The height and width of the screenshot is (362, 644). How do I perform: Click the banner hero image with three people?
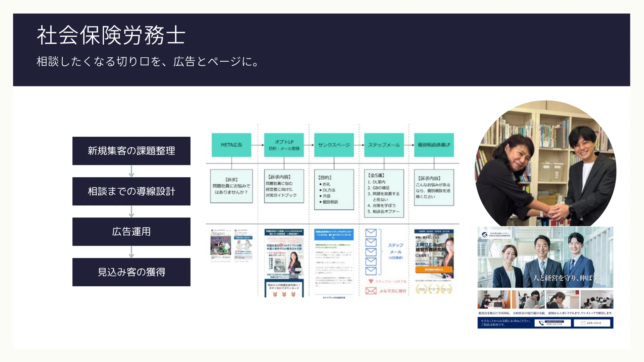pos(545,257)
